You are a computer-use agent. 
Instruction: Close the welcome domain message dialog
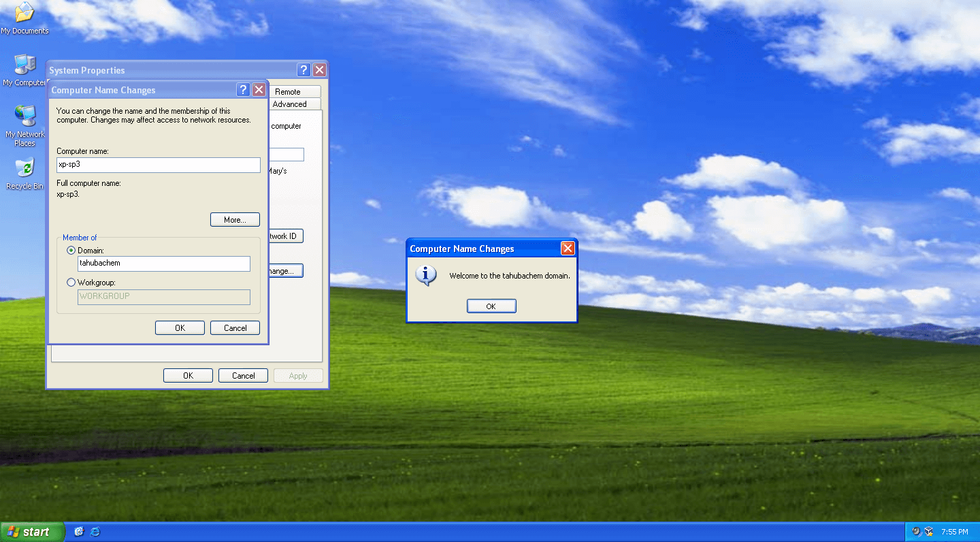pyautogui.click(x=568, y=249)
